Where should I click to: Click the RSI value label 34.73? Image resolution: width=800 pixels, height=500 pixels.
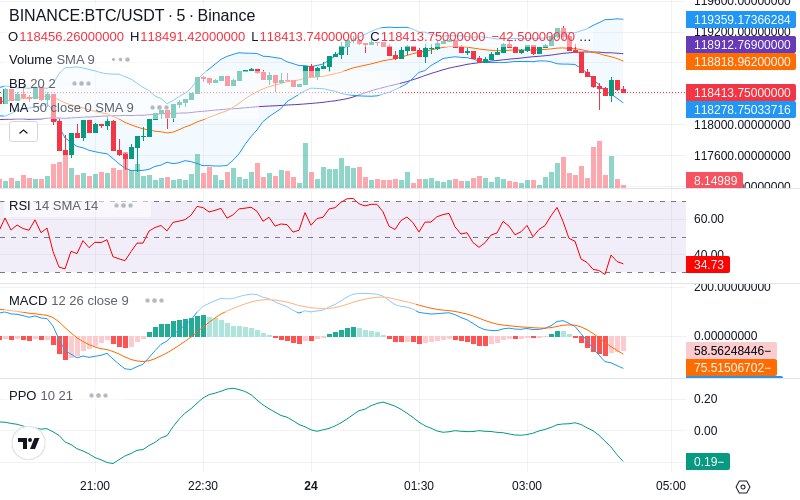(707, 264)
